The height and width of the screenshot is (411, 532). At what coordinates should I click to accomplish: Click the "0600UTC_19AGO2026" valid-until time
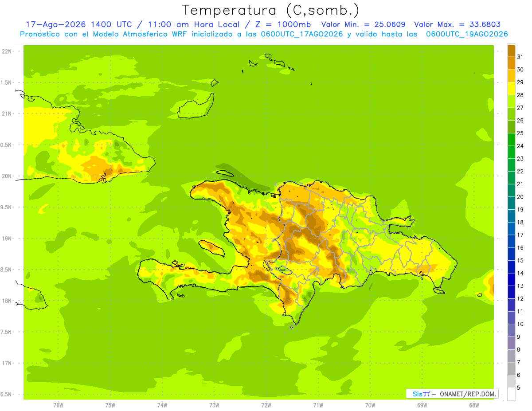coord(467,34)
